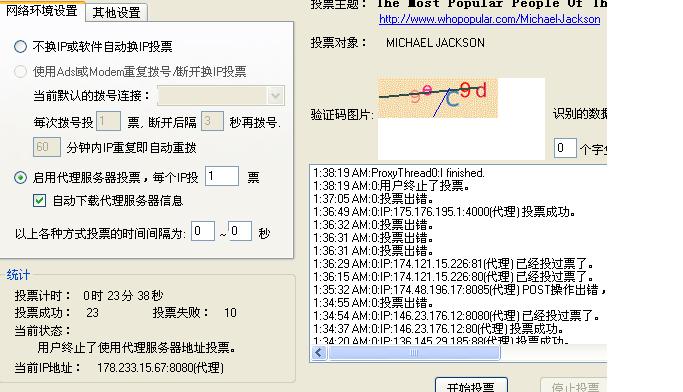
Task: Click the maximum vote interval field
Action: 240,231
